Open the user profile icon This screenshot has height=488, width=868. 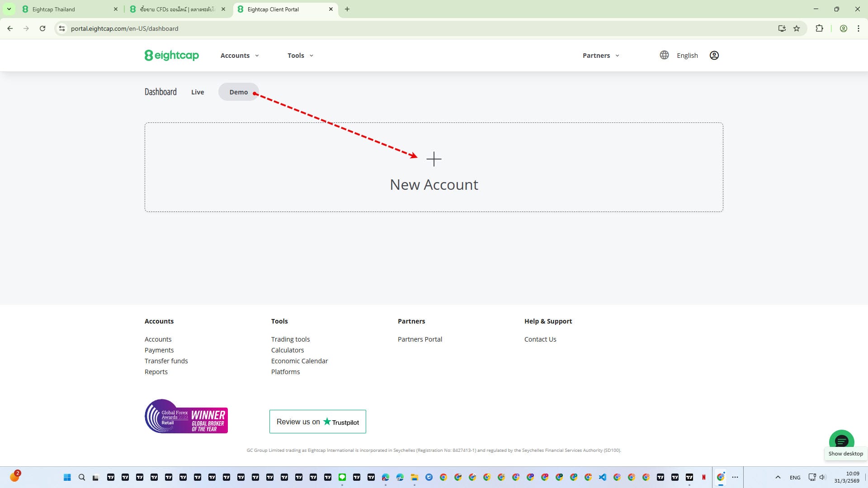pyautogui.click(x=714, y=55)
